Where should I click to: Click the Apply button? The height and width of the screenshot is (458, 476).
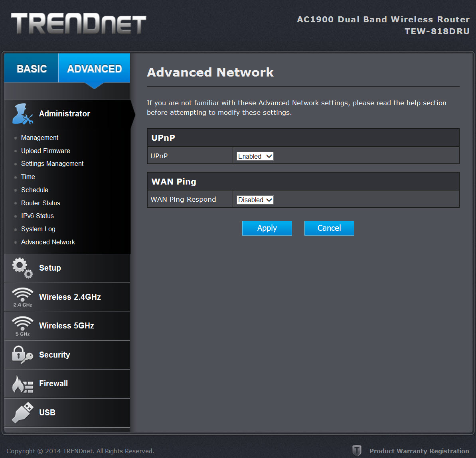click(x=267, y=228)
